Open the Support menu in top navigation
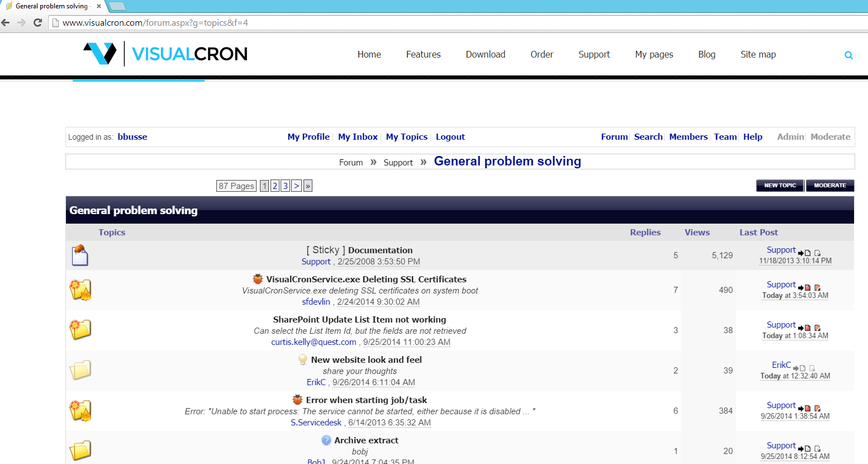This screenshot has width=868, height=464. pyautogui.click(x=594, y=54)
